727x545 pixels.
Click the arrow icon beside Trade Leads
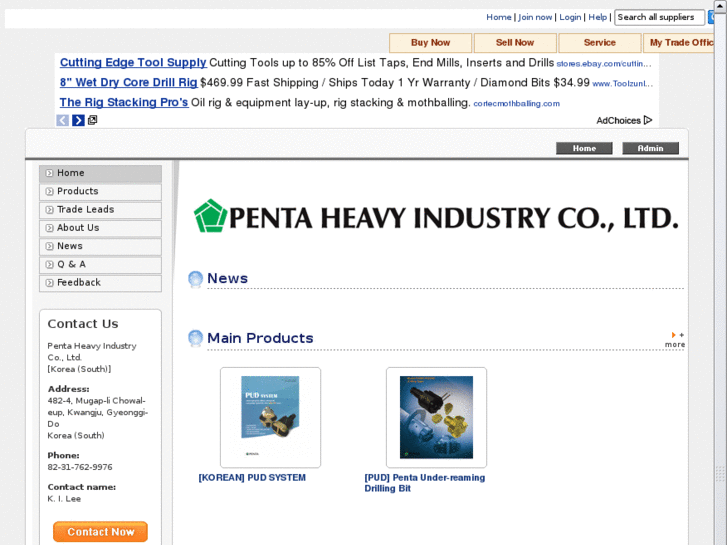point(49,210)
